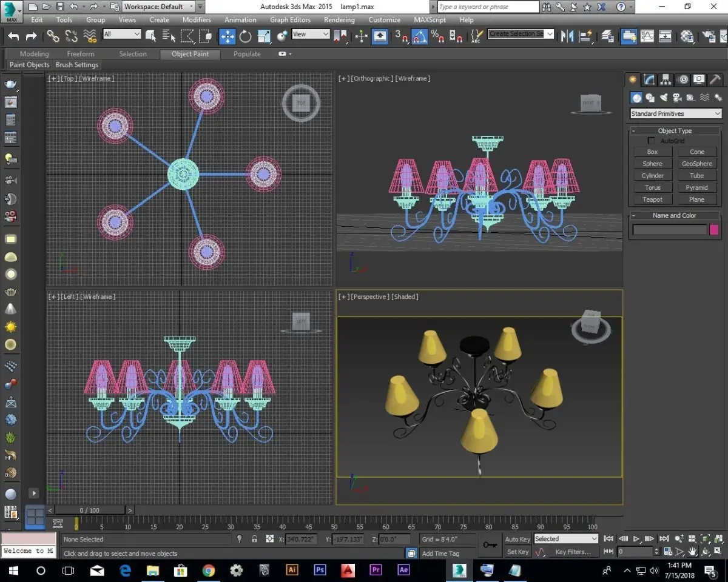Click the Cylinder primitive button
Screen dimensions: 728x582
click(x=652, y=176)
